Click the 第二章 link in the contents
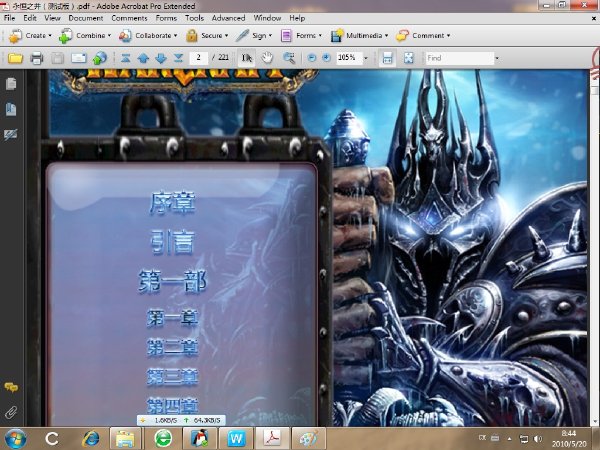Viewport: 600px width, 450px height. point(173,347)
